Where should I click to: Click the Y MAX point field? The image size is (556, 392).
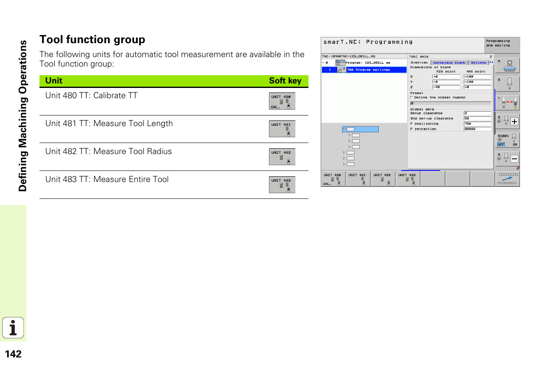coord(477,82)
